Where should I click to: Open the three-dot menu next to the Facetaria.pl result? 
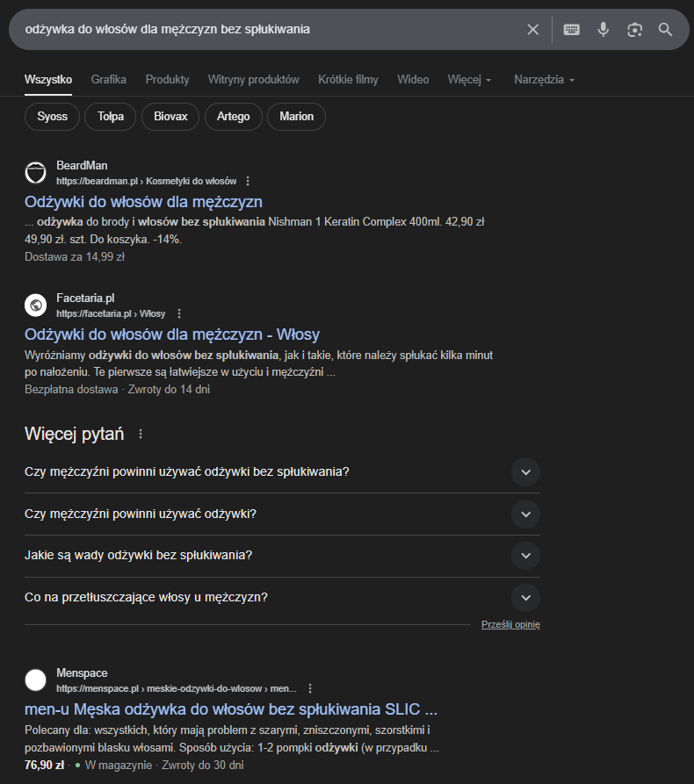click(x=179, y=313)
